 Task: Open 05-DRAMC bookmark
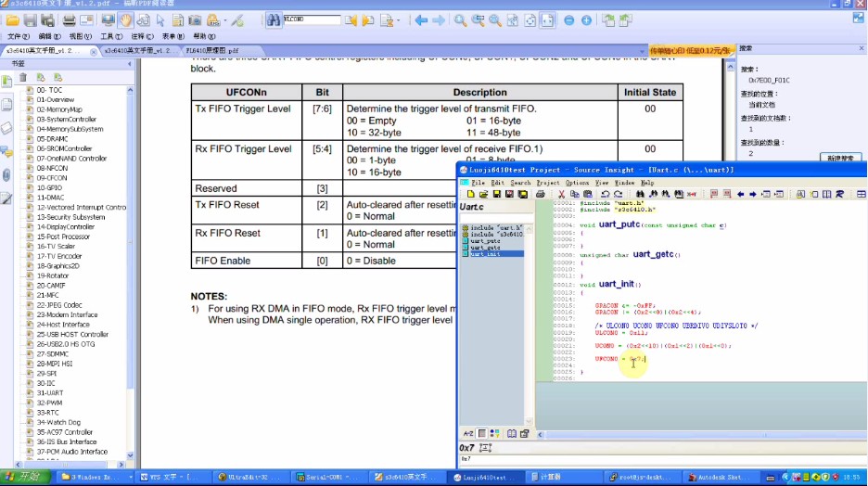(x=52, y=139)
